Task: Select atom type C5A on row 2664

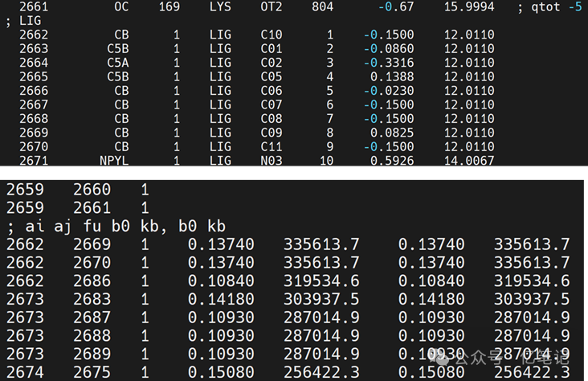Action: tap(118, 63)
